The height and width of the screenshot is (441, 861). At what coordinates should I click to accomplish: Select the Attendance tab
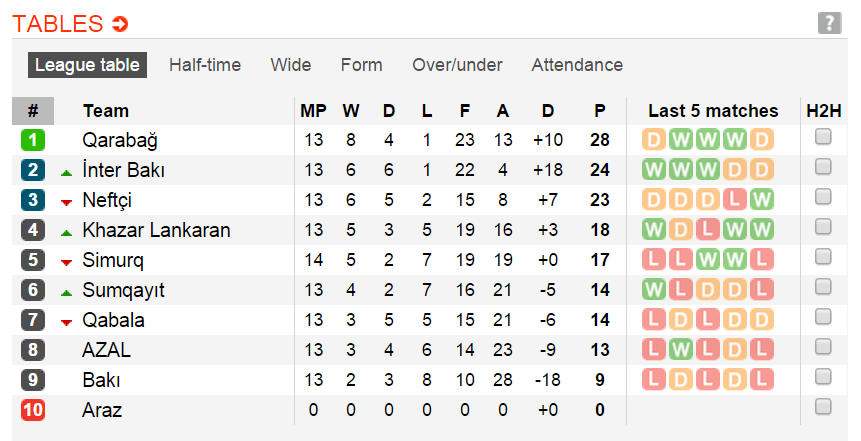click(577, 65)
